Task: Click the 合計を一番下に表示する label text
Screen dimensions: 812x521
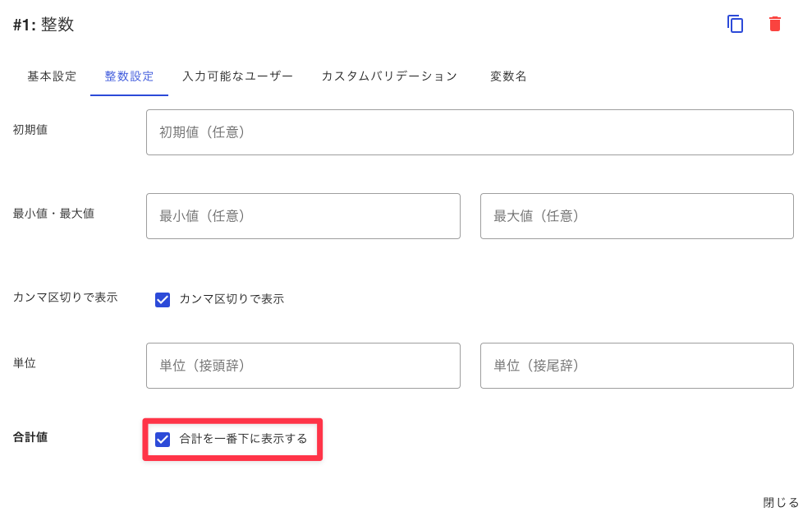Action: (x=243, y=439)
